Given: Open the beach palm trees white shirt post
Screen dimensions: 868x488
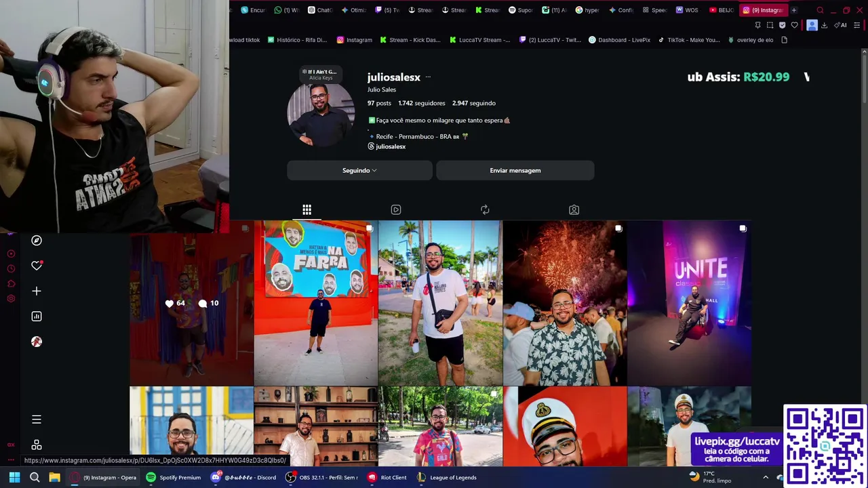Looking at the screenshot, I should (440, 303).
